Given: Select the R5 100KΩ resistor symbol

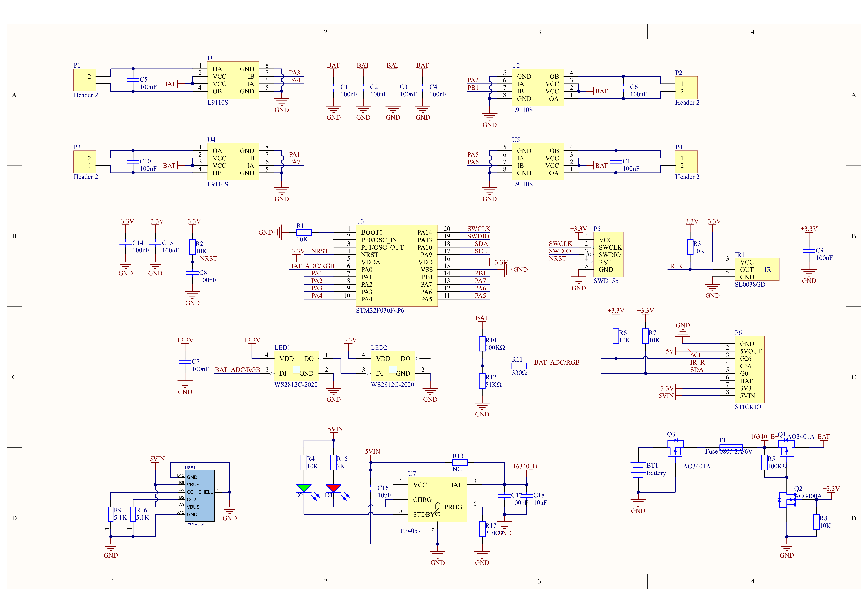Looking at the screenshot, I should tap(764, 463).
